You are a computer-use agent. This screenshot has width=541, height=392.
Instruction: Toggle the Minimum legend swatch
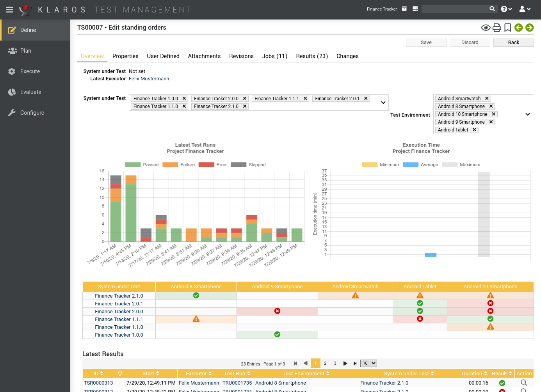[370, 165]
